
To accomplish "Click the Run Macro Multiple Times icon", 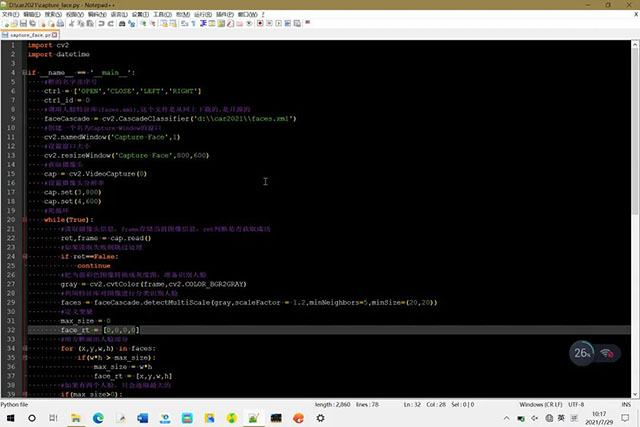I will (x=288, y=24).
